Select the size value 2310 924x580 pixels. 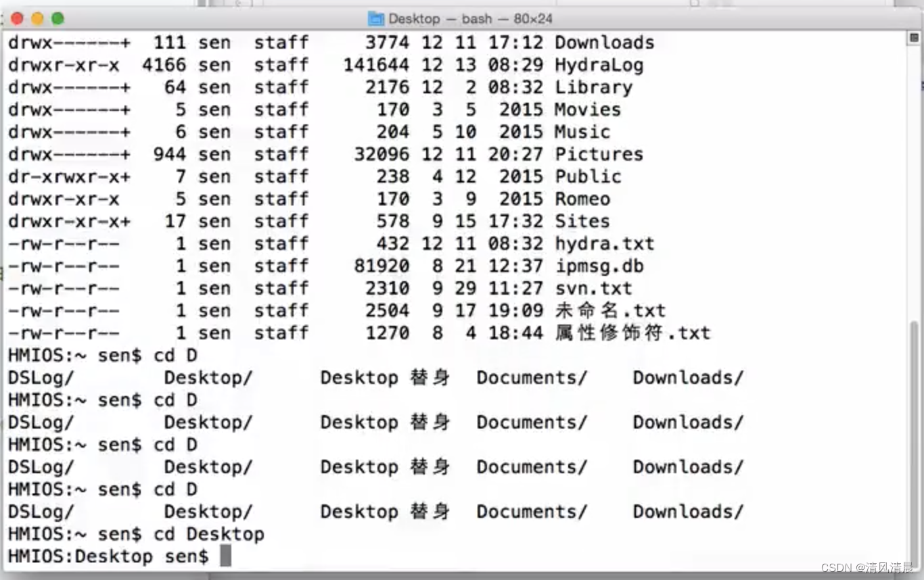click(388, 288)
